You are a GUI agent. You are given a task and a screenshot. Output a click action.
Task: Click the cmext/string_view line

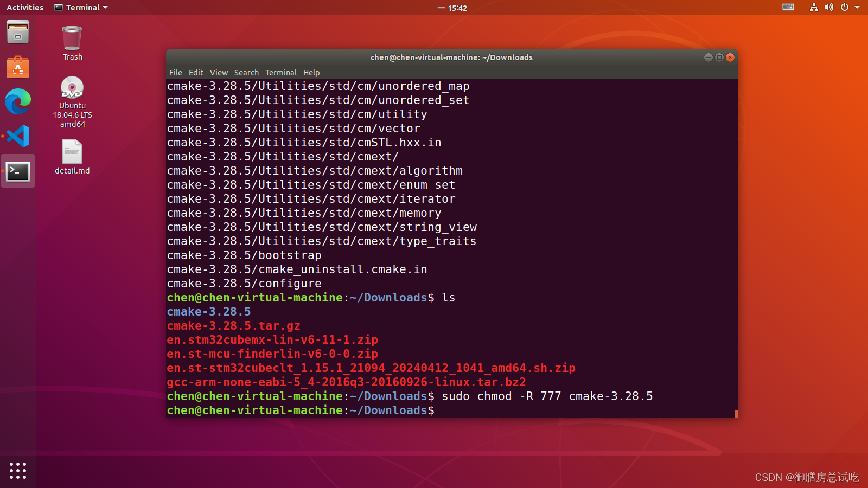pos(322,227)
